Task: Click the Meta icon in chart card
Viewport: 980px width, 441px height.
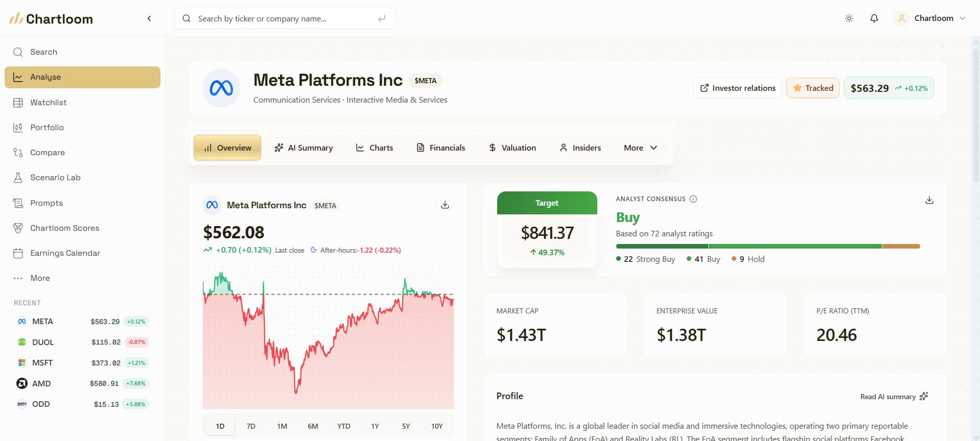Action: click(212, 205)
